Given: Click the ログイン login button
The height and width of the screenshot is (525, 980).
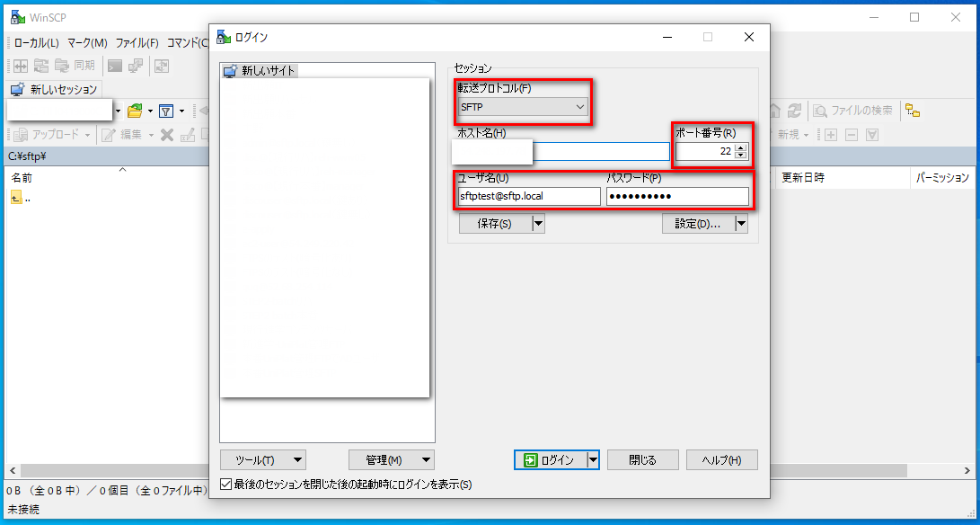Looking at the screenshot, I should coord(550,460).
